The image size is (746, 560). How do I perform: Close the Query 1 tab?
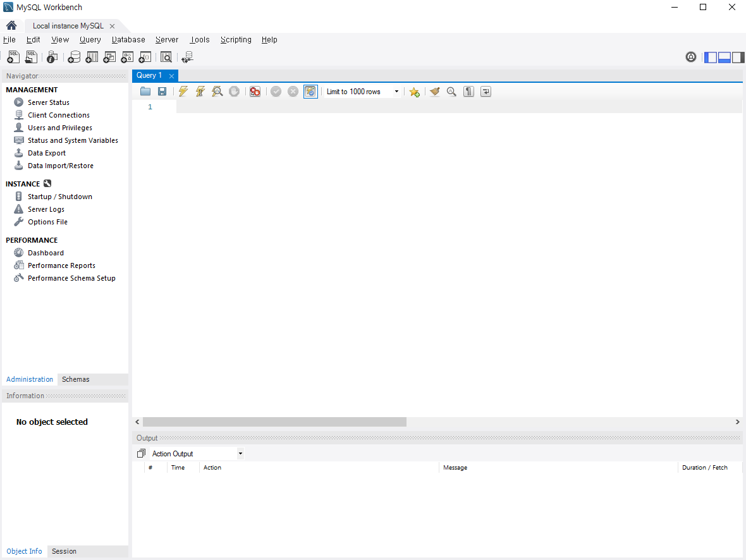click(171, 76)
